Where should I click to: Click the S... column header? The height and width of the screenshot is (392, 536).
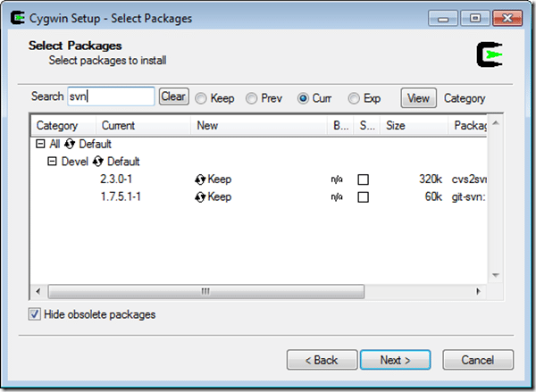pos(367,126)
